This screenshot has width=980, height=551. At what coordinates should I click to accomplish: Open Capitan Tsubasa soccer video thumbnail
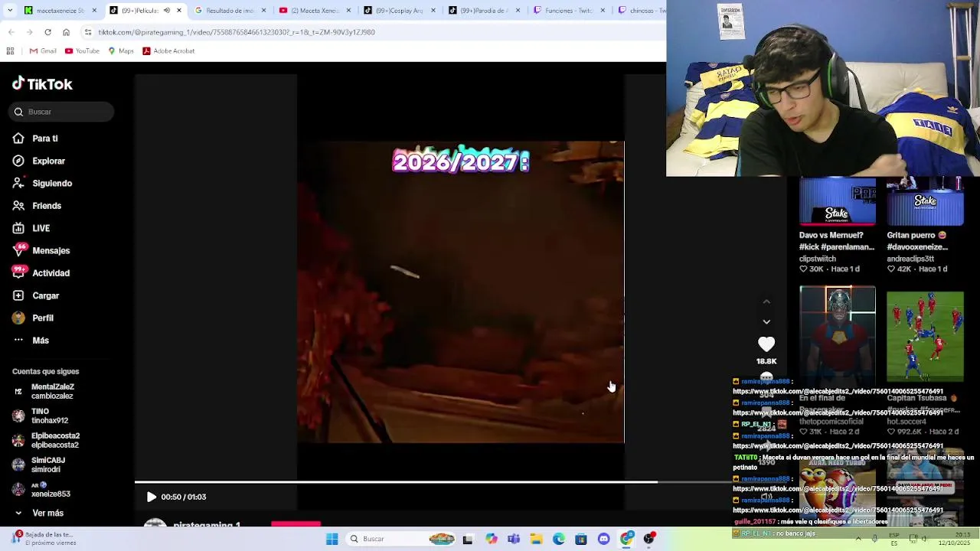pos(925,335)
